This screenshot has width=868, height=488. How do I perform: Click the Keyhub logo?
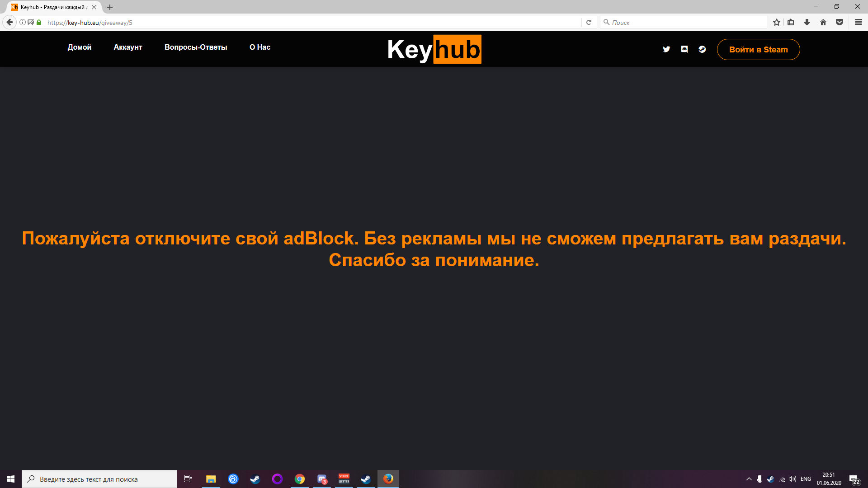(x=434, y=49)
